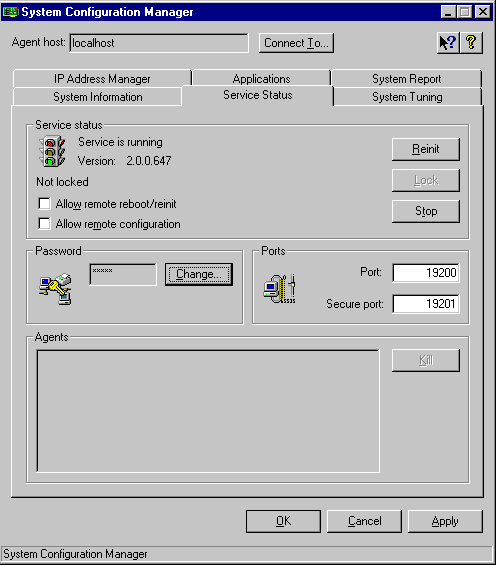The image size is (496, 565).
Task: Click the Secure port field
Action: 426,304
